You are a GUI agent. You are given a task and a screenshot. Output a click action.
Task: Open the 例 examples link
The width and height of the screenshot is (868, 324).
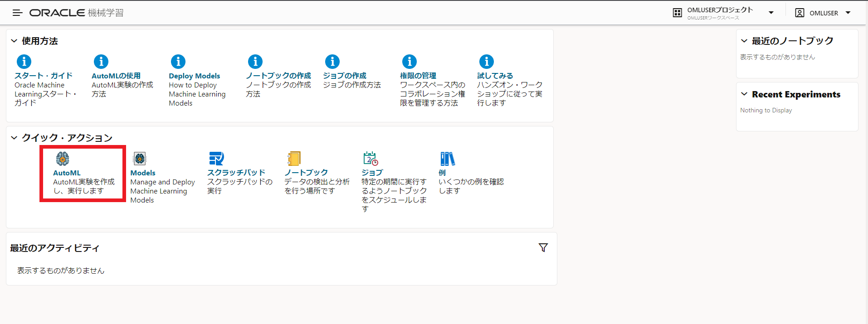(x=442, y=173)
